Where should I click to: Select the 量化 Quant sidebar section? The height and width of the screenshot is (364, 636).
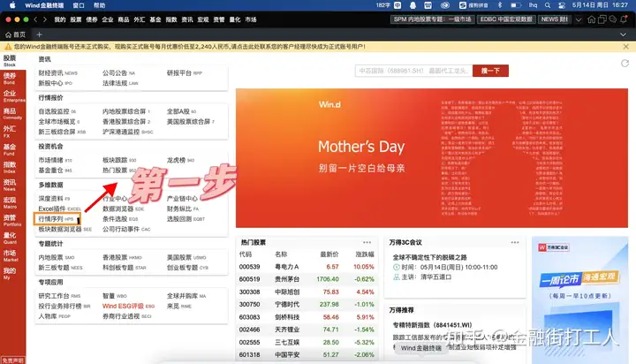pos(10,238)
